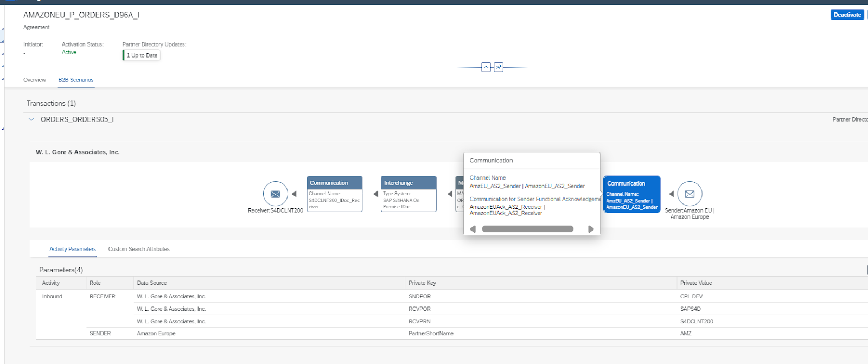The width and height of the screenshot is (868, 364).
Task: Click the popup scrollbar right arrow
Action: [x=591, y=229]
